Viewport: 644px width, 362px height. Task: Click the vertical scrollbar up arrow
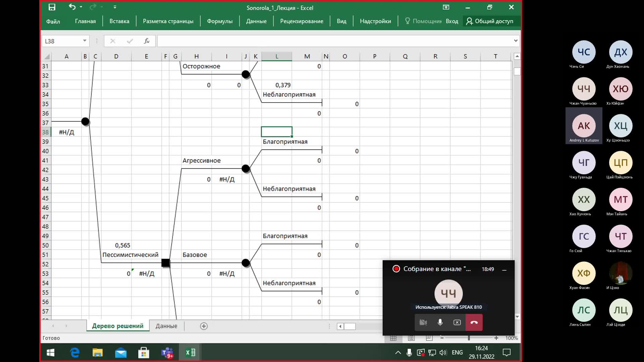(517, 56)
